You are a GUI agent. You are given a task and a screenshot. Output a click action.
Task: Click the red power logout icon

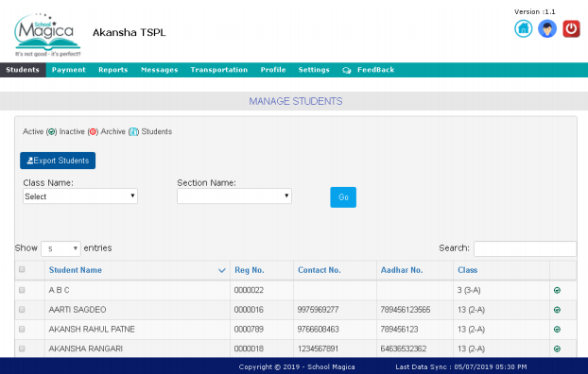[571, 29]
